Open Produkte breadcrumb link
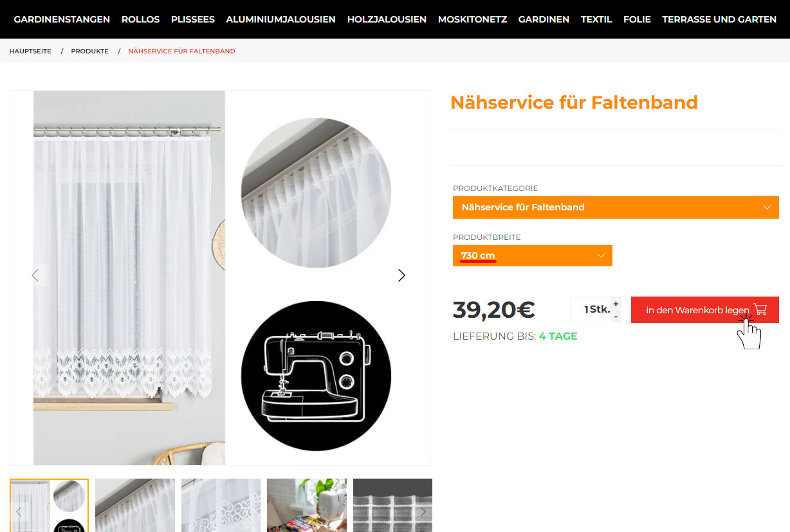 click(x=89, y=51)
